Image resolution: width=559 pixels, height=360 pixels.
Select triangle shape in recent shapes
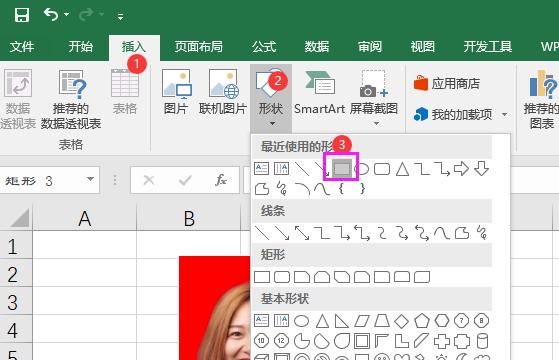(402, 169)
